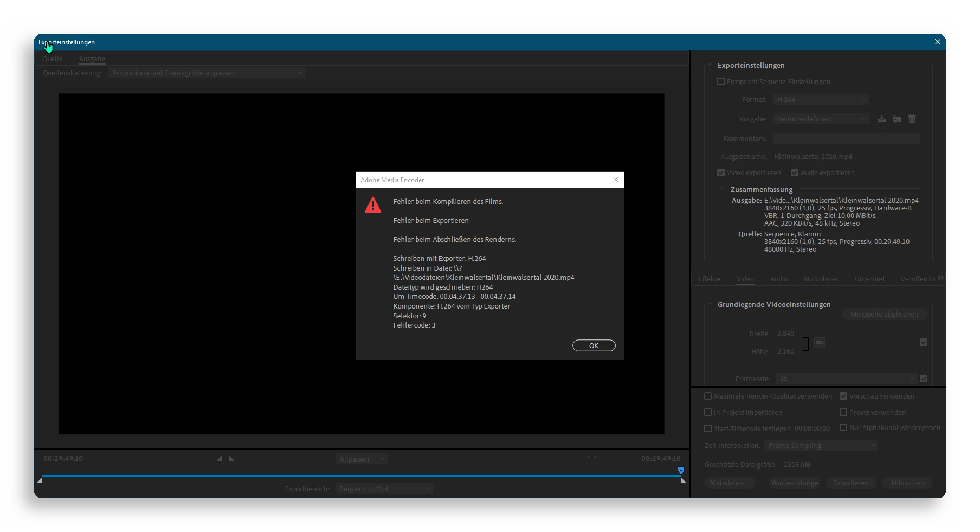The image size is (980, 532).
Task: Click the blue playhead on the preview timeline
Action: [681, 470]
